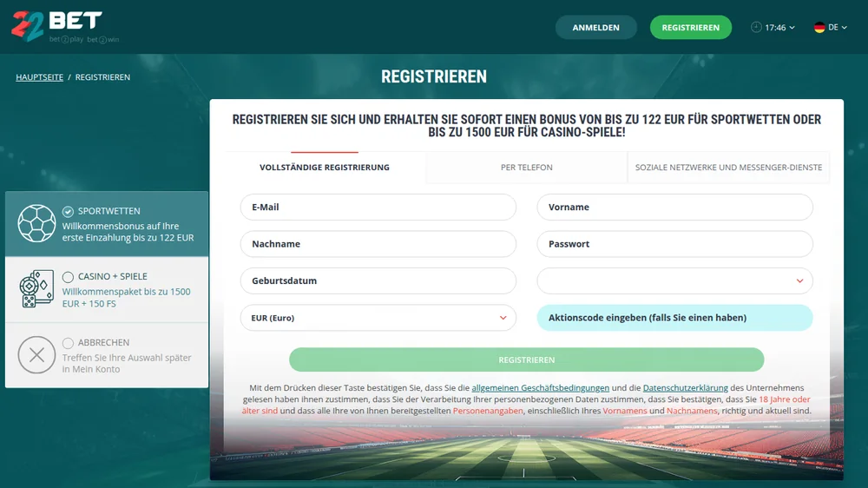This screenshot has width=868, height=488.
Task: Click the Anmelden button
Action: tap(595, 27)
